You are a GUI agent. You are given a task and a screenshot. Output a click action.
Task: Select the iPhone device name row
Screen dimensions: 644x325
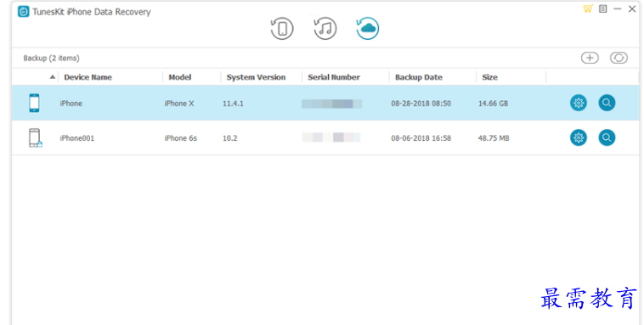point(71,104)
